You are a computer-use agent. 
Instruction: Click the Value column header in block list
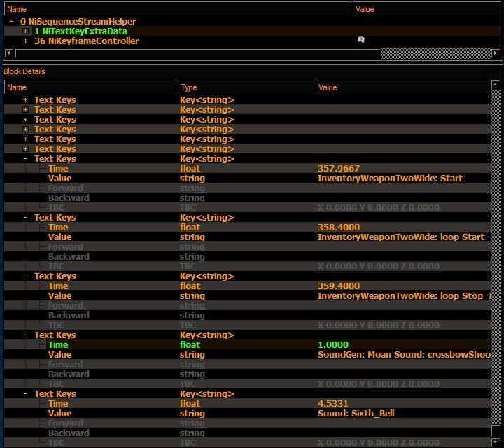pyautogui.click(x=426, y=9)
